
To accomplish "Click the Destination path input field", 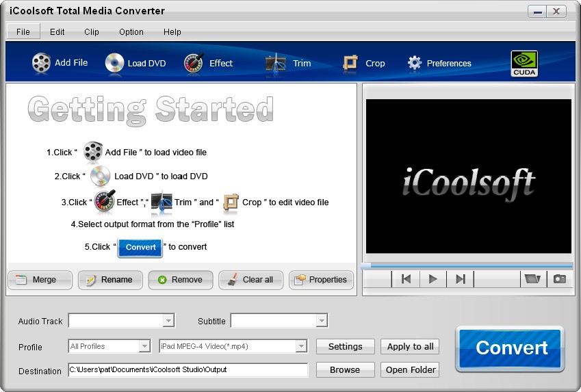I will (188, 370).
